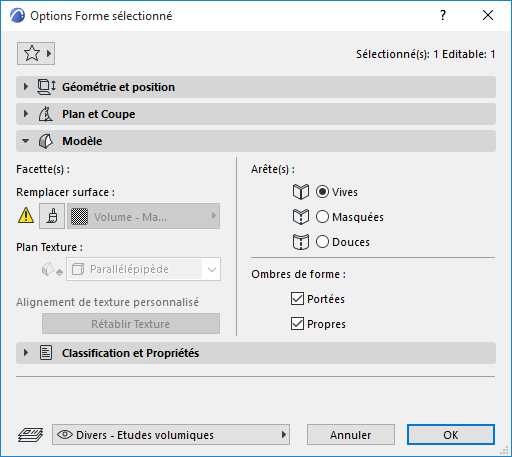The height and width of the screenshot is (457, 512).
Task: Click the Vives sharp edges icon
Action: click(301, 192)
